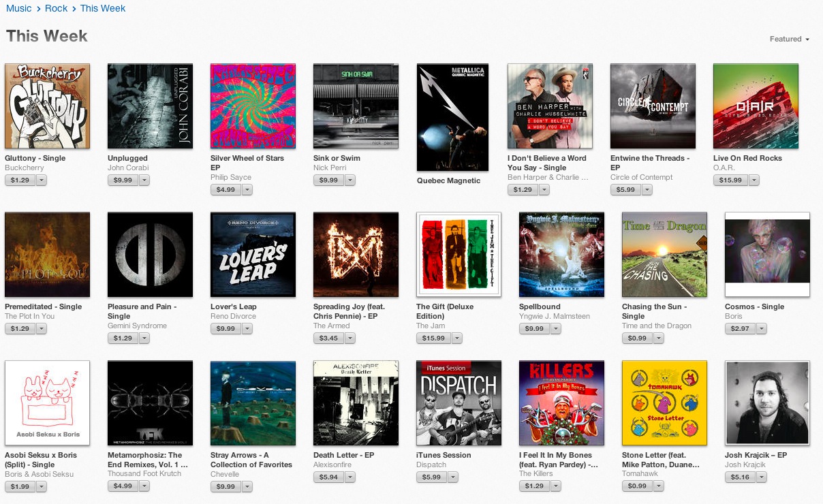Open the Buckcherry Gluttony album cover

pos(47,106)
